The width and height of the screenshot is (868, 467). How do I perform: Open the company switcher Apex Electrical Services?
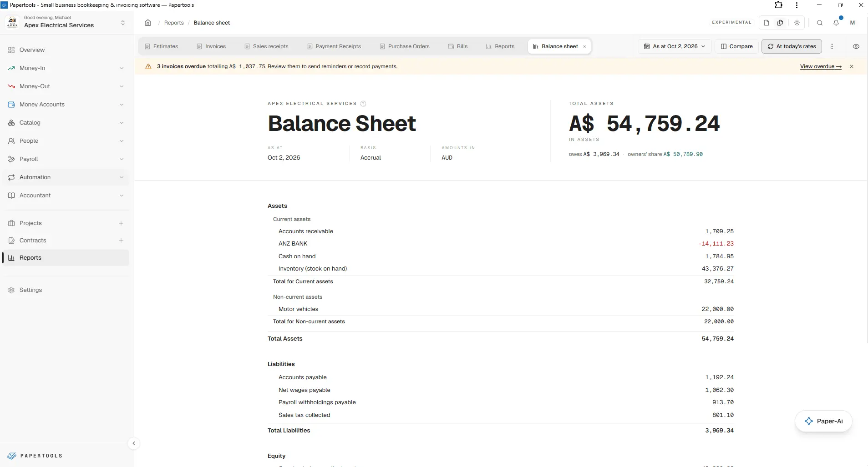point(66,22)
